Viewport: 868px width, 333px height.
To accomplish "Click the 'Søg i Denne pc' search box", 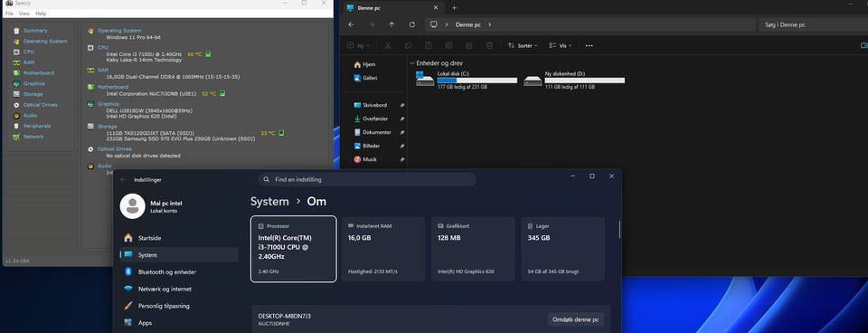I will 813,25.
